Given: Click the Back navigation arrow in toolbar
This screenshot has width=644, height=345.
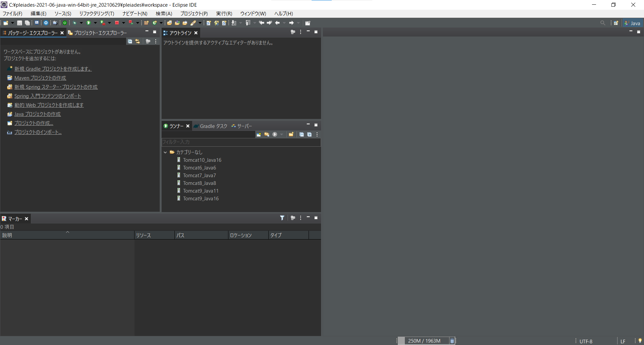Looking at the screenshot, I should tap(277, 23).
